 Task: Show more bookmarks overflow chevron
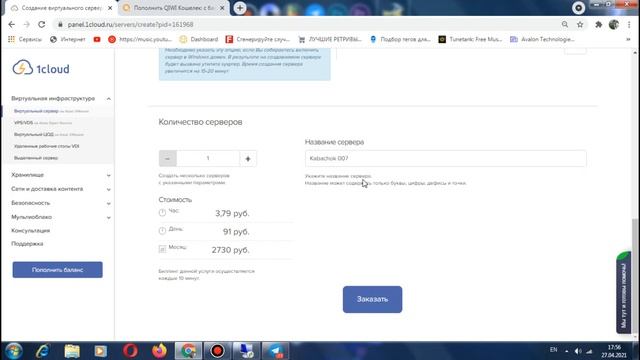pos(628,39)
